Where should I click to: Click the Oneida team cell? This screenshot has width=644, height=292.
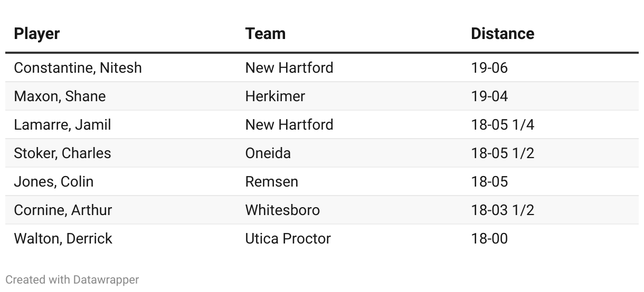[268, 153]
